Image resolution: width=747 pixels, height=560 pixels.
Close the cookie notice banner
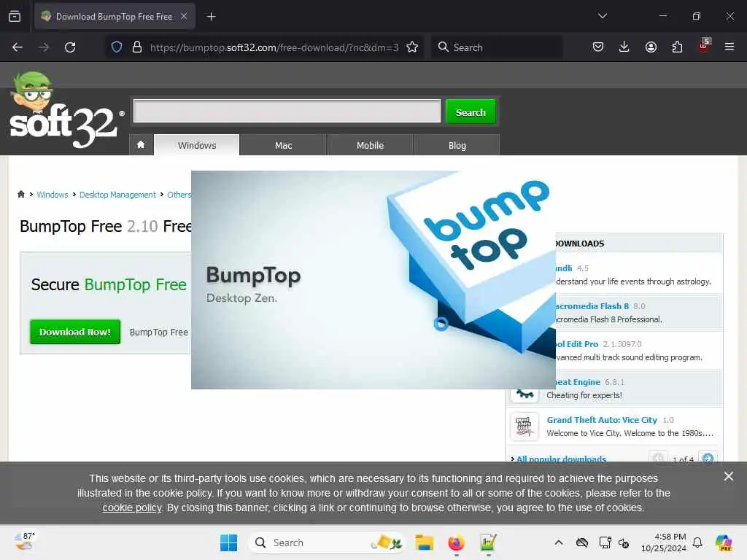pyautogui.click(x=729, y=476)
